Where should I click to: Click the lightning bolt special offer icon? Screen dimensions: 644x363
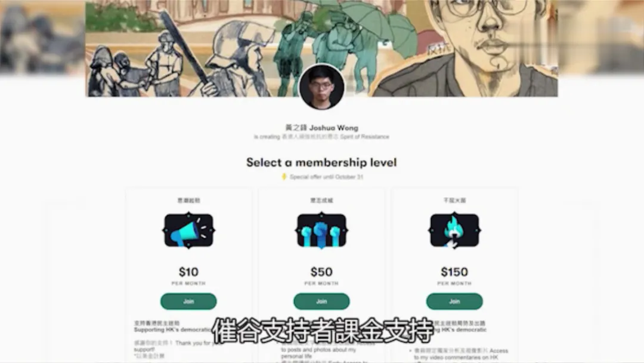(x=284, y=177)
